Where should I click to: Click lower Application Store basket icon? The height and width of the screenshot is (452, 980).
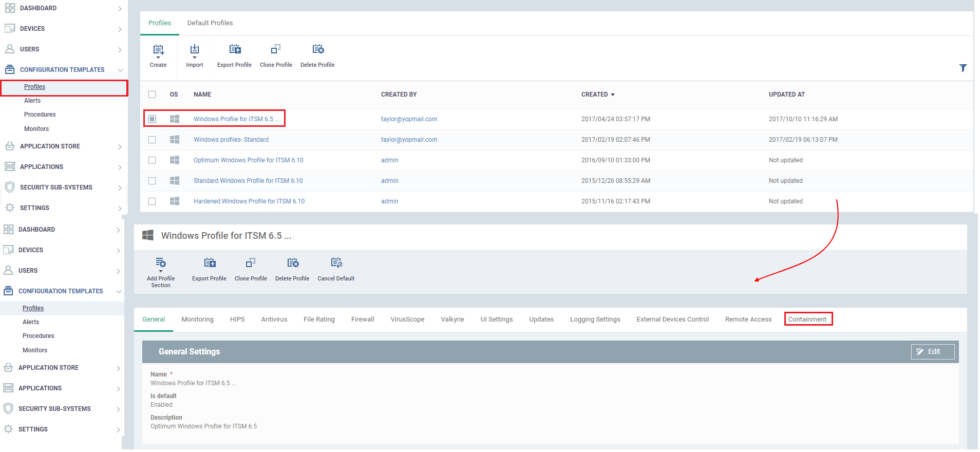(x=8, y=367)
